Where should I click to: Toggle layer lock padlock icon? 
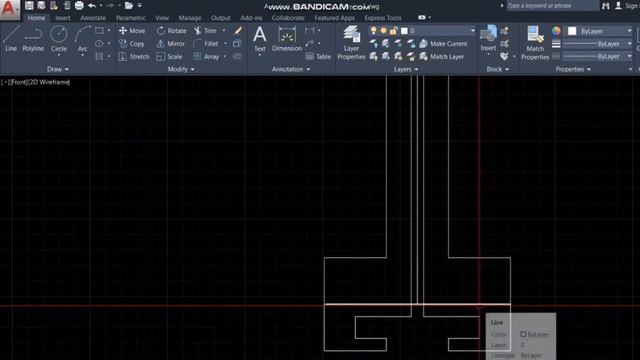393,31
